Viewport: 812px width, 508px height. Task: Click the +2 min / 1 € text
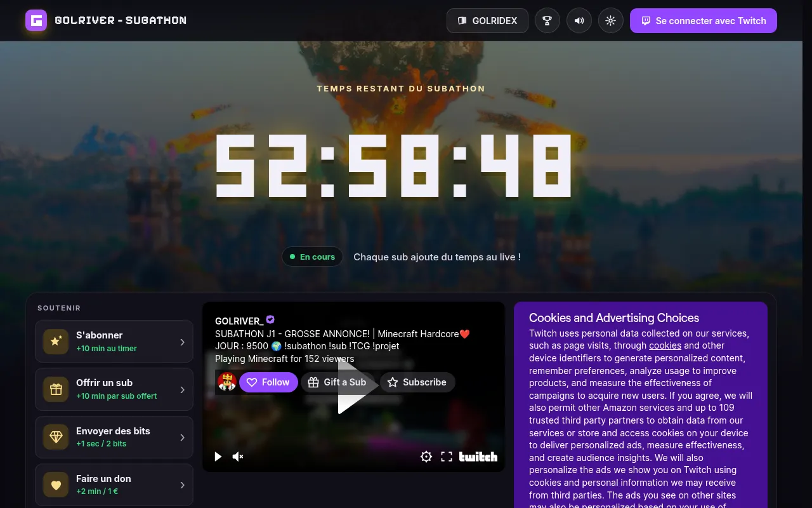point(97,491)
